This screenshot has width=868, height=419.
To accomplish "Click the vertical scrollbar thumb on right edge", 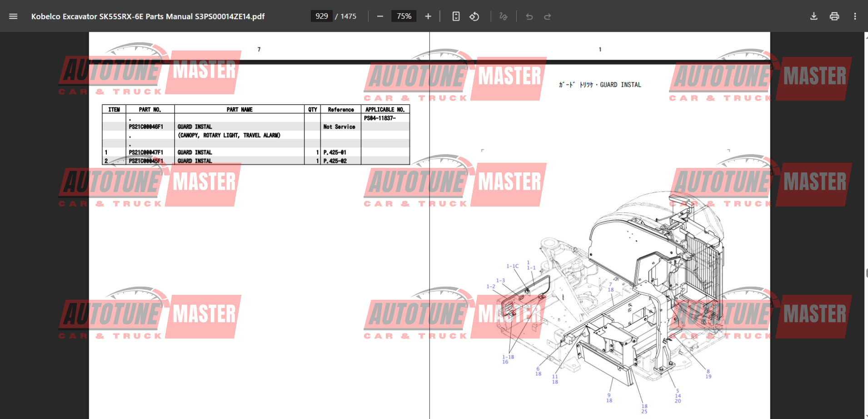I will (x=866, y=273).
